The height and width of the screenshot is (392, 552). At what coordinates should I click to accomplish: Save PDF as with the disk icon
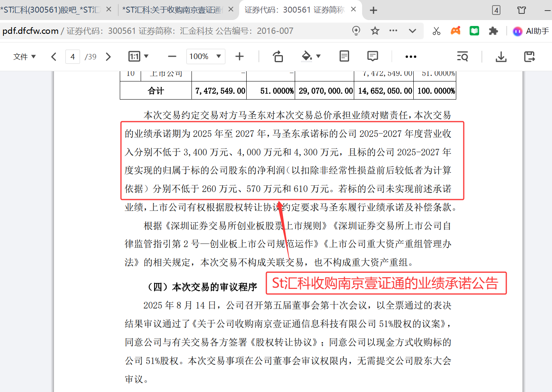[x=530, y=57]
